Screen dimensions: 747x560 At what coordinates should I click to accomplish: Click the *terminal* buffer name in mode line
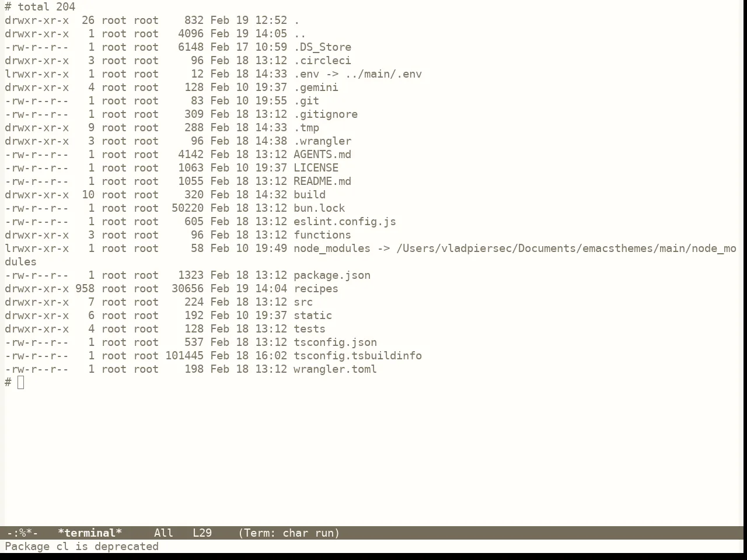[90, 533]
